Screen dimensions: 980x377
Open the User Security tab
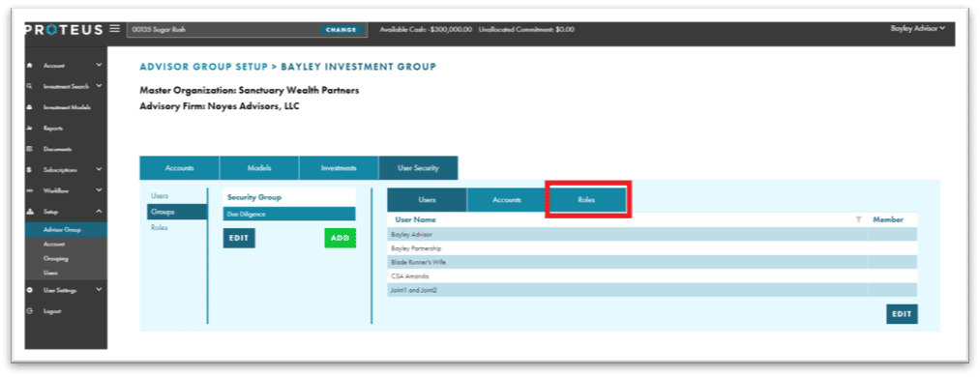(418, 168)
